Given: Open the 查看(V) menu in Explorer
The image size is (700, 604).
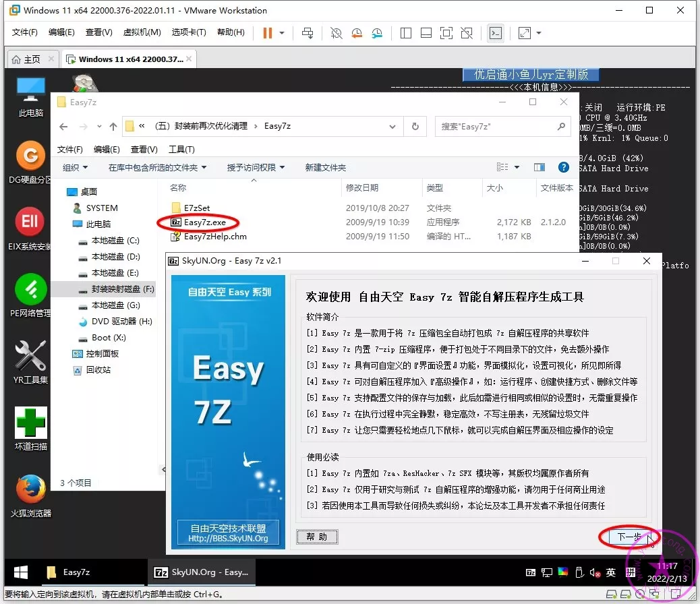Looking at the screenshot, I should (x=144, y=149).
